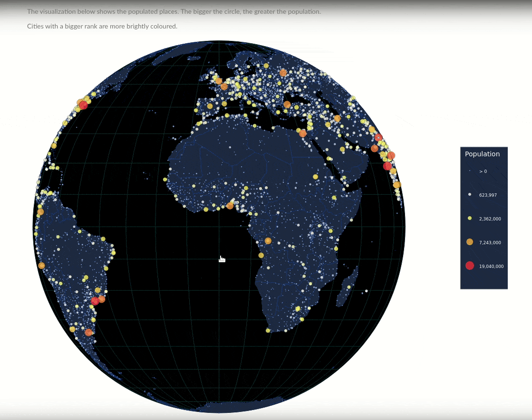532x420 pixels.
Task: Select the orange 7,243,000 legend circle
Action: point(470,242)
